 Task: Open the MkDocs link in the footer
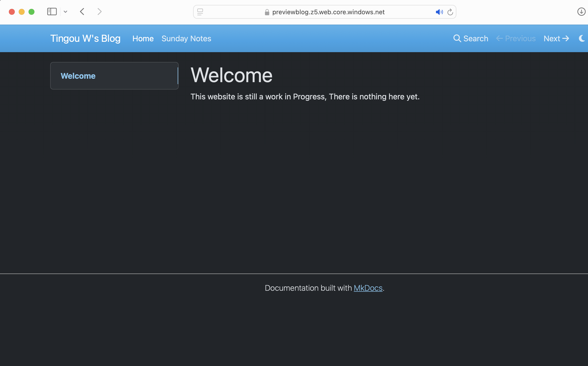[368, 288]
